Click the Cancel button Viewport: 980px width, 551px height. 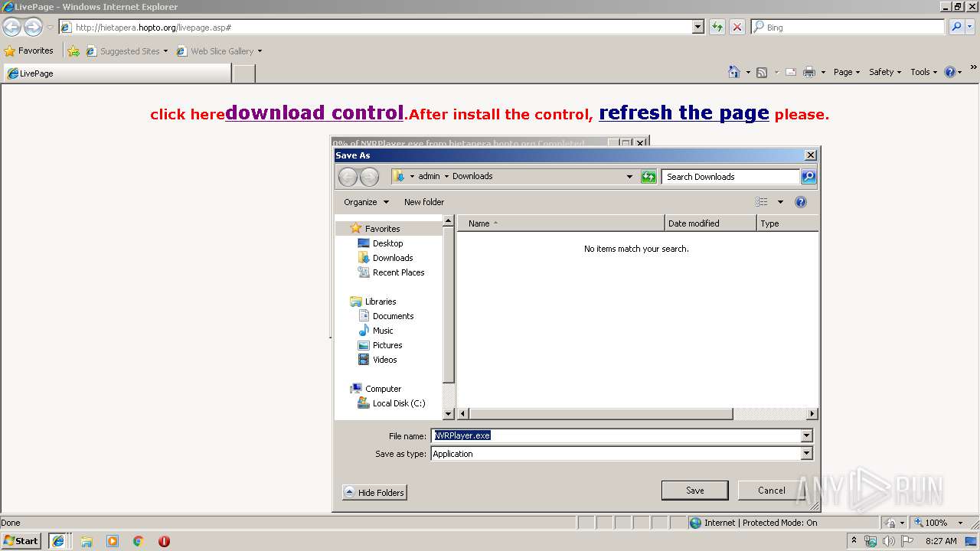coord(771,491)
